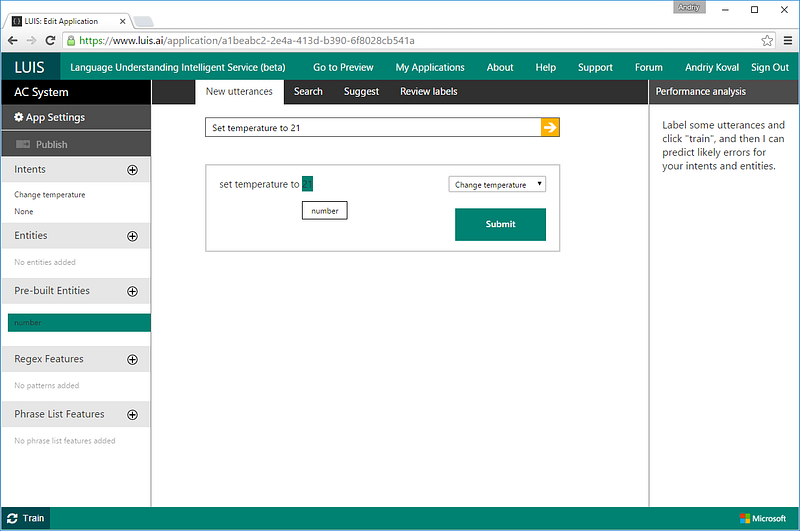
Task: Switch to the Search tab
Action: pyautogui.click(x=308, y=92)
